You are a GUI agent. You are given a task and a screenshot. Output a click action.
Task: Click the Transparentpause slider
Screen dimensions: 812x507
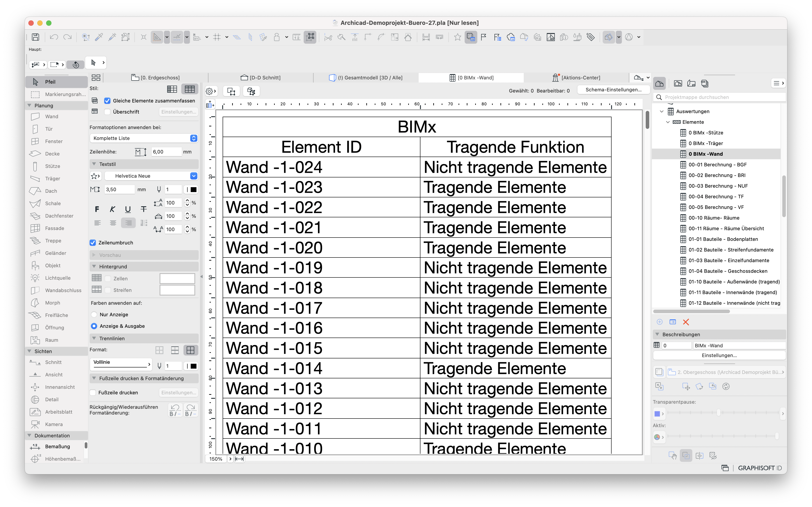(723, 413)
